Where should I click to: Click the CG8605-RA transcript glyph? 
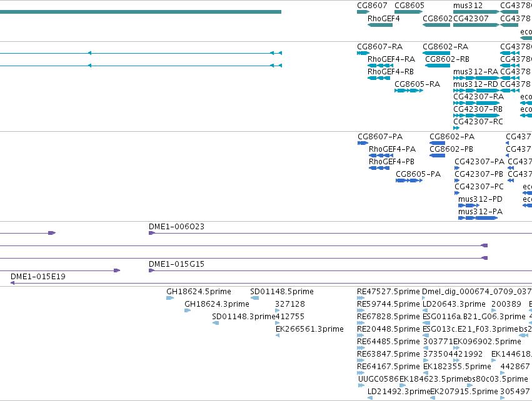pos(408,91)
